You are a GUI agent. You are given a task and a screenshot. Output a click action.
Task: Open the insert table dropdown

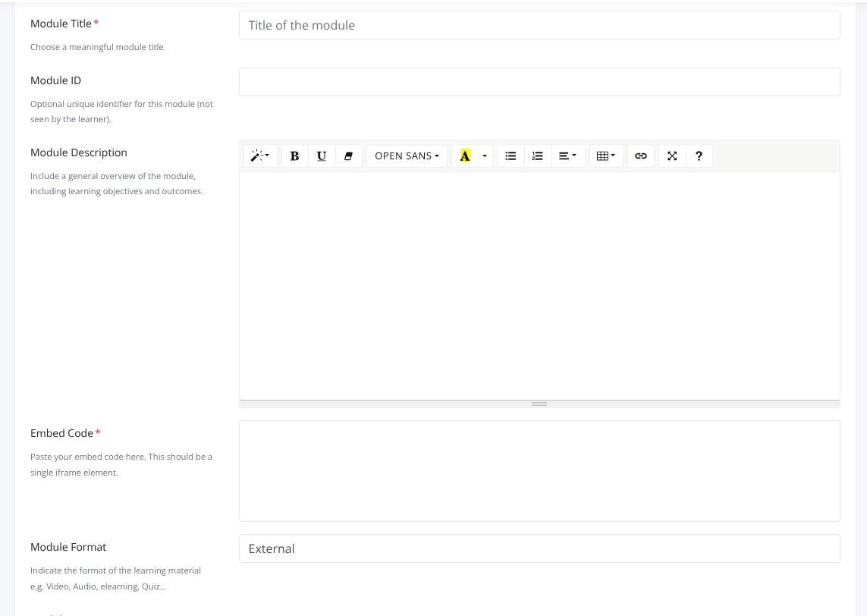tap(606, 156)
